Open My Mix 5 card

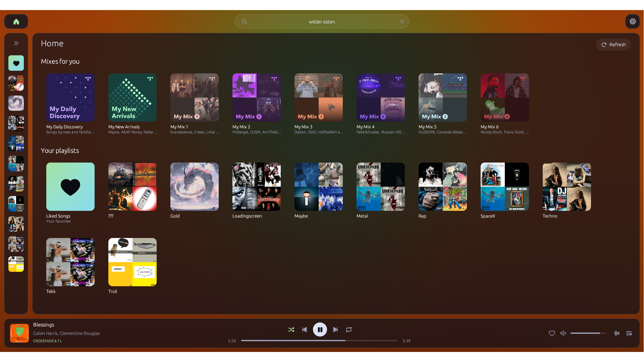click(x=443, y=98)
